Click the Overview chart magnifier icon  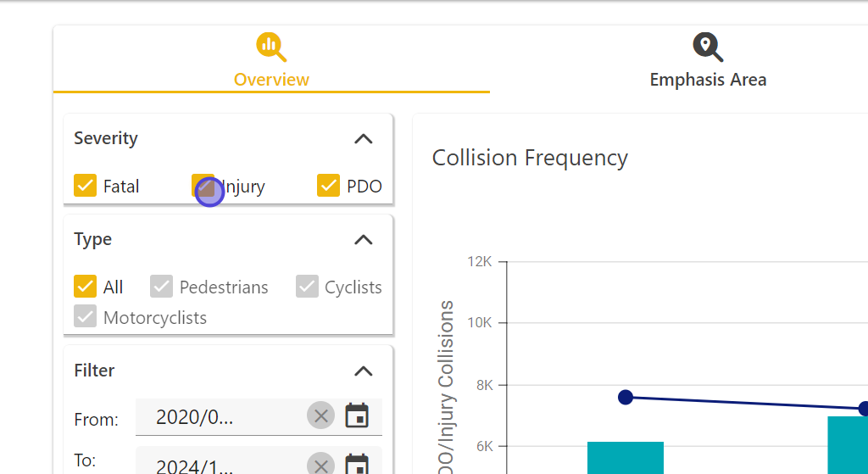coord(271,47)
